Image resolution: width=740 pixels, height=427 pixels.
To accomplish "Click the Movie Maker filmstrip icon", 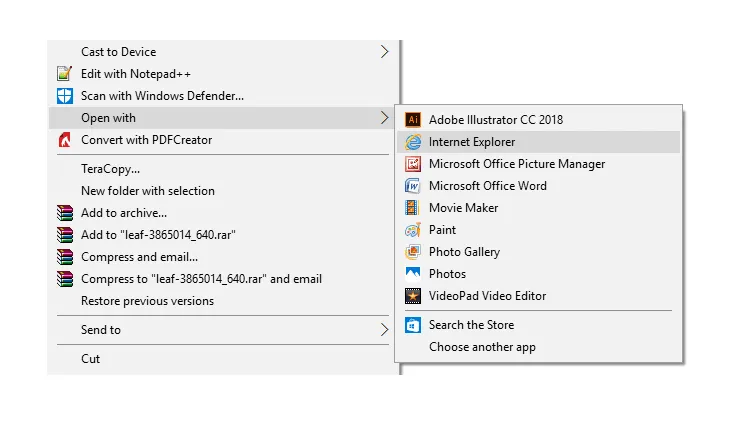I will 412,208.
